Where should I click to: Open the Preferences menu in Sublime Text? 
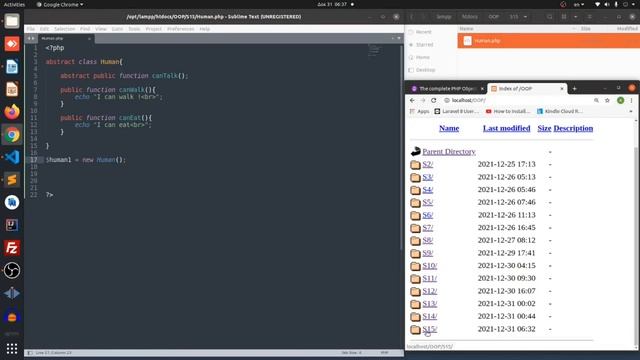pyautogui.click(x=180, y=29)
